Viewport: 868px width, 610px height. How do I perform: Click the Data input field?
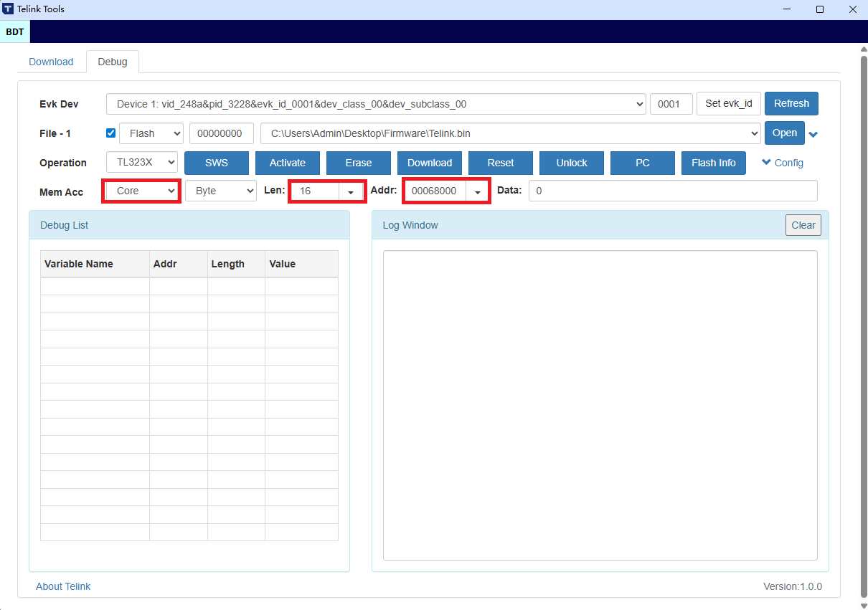(672, 191)
